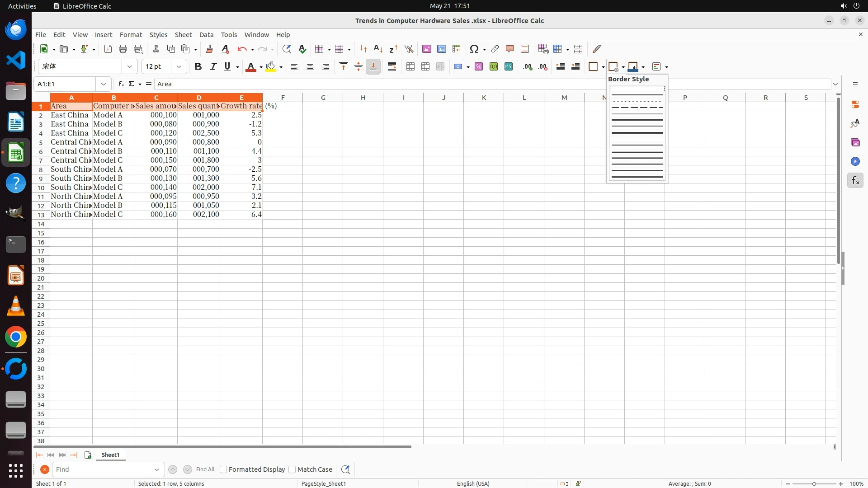
Task: Click the Find All button
Action: tap(205, 469)
